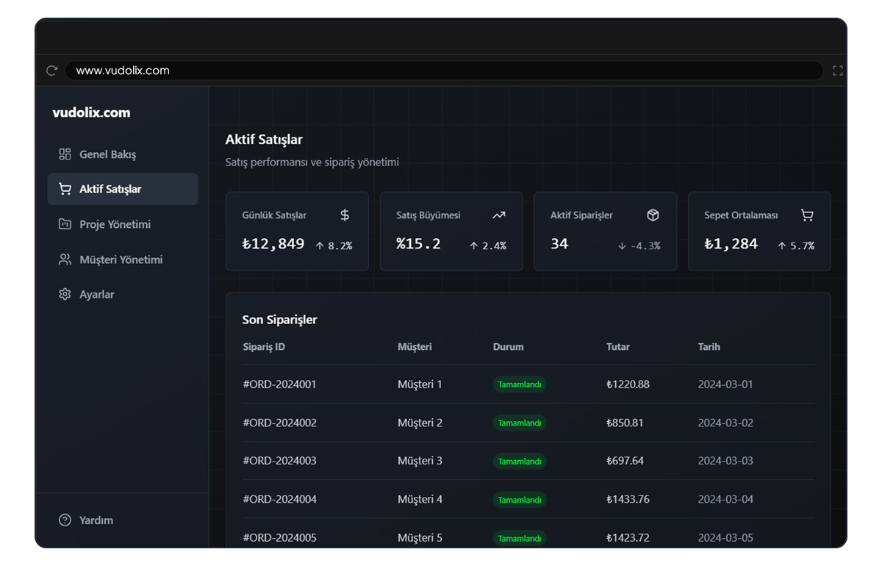
Task: Open Müşteri Yönetimi section
Action: 121,259
